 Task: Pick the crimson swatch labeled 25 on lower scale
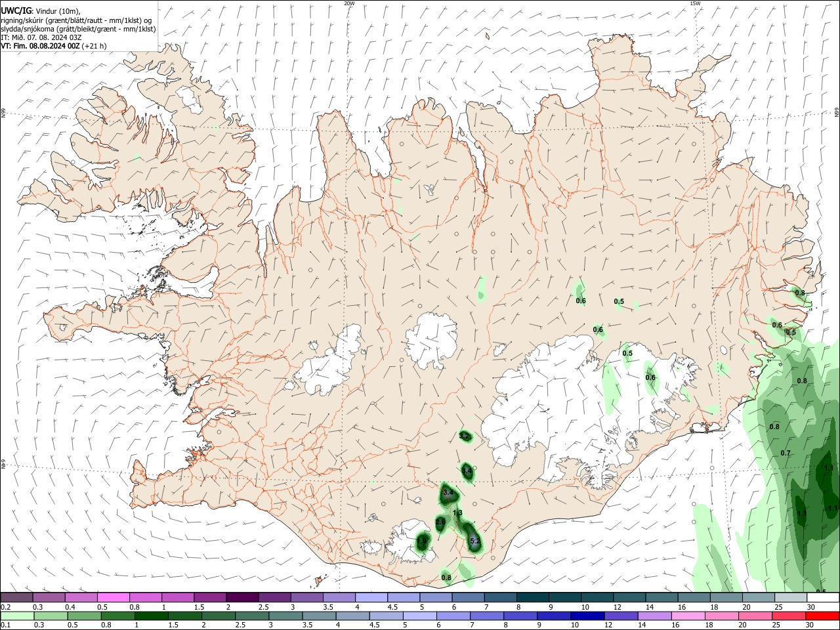pyautogui.click(x=790, y=616)
